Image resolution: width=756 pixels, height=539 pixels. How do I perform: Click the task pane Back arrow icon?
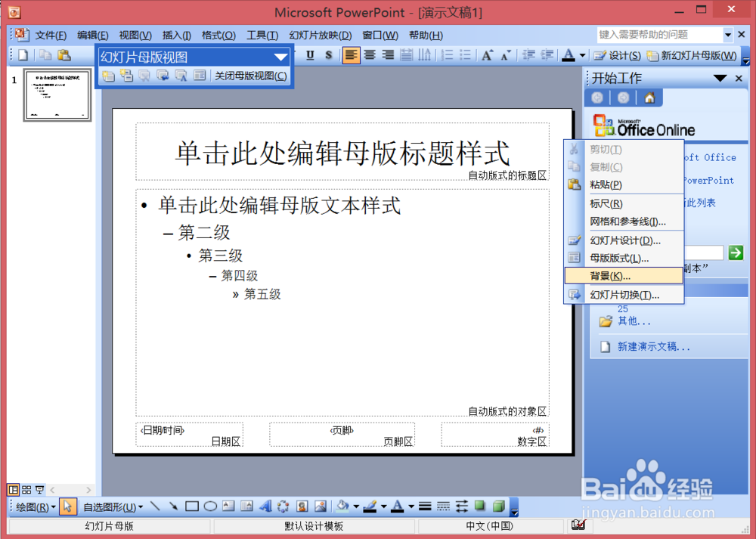(597, 98)
